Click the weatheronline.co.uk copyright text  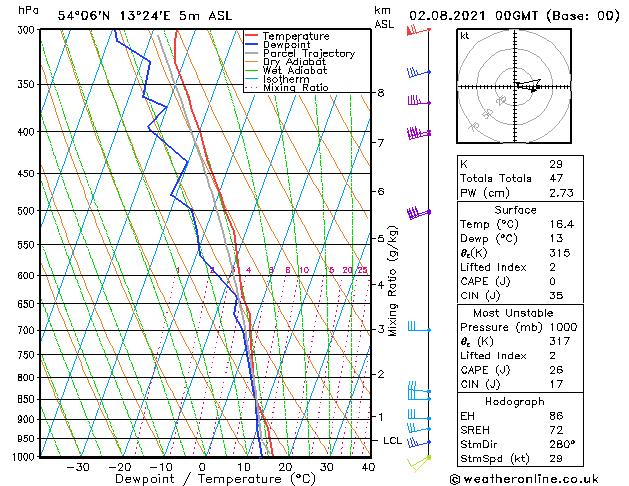point(524,479)
